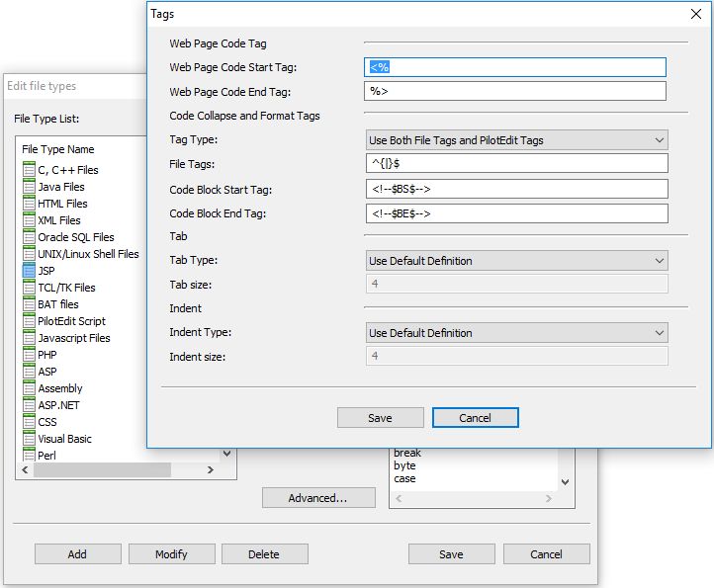The image size is (714, 588).
Task: Select Javascript Files in the list
Action: (x=74, y=338)
